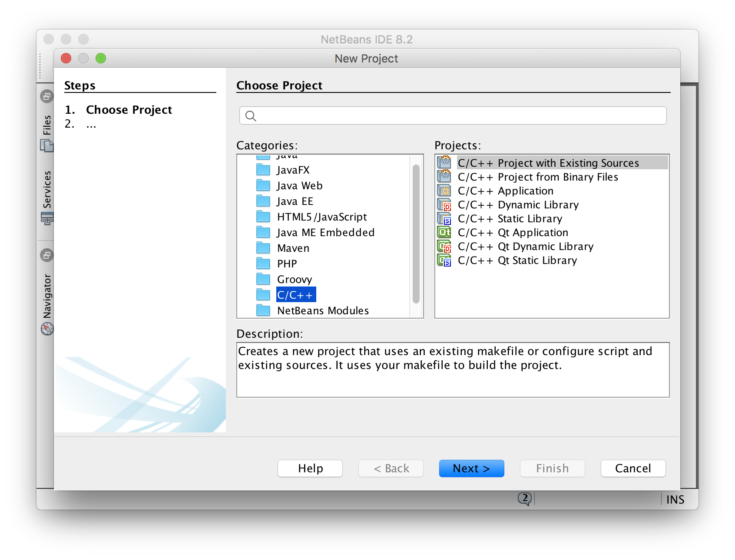Select the Java ME Embedded category
This screenshot has height=560, width=735.
click(x=326, y=232)
